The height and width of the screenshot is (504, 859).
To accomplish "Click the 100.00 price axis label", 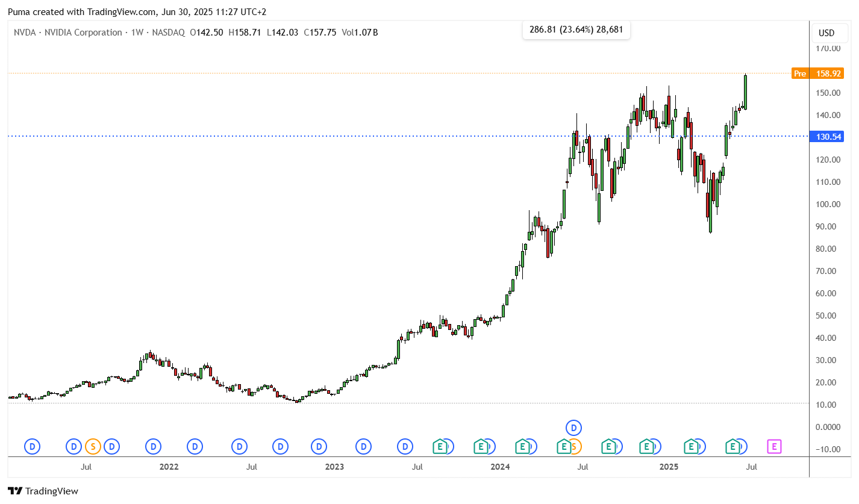I will 828,204.
